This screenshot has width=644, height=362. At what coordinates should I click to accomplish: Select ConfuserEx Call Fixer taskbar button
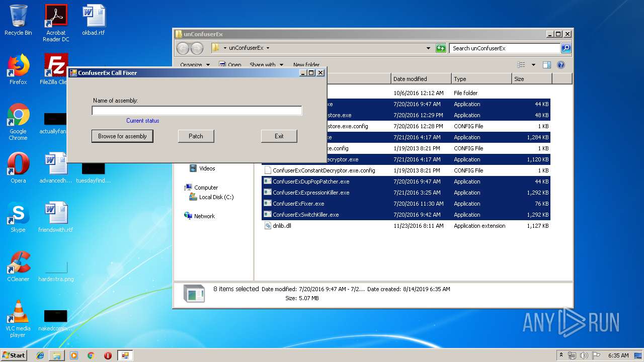tap(125, 355)
